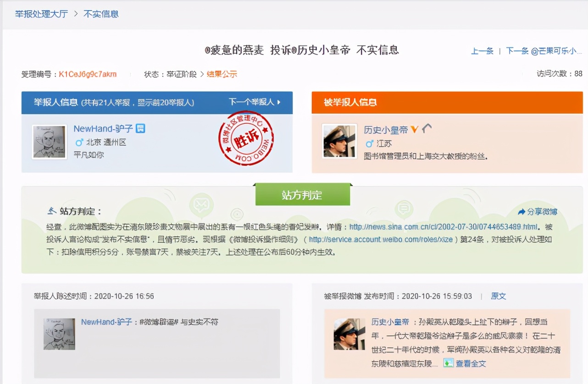Click 结果公示 status link
Screen dimensions: 588x384
pos(222,74)
